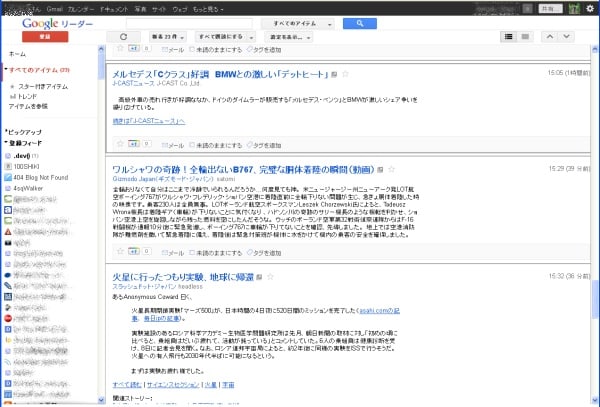Click sidebar scrollbar up arrow

click(101, 49)
